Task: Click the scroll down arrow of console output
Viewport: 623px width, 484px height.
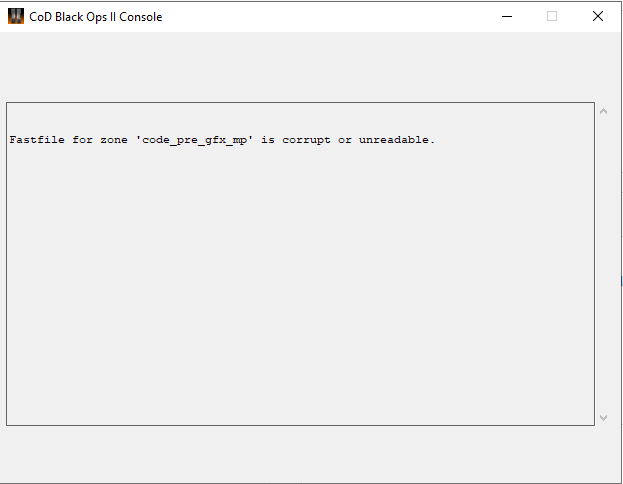Action: click(x=603, y=417)
